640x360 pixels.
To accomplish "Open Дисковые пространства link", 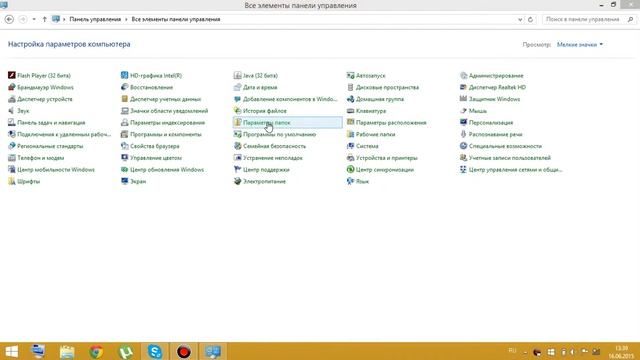I will click(x=387, y=87).
